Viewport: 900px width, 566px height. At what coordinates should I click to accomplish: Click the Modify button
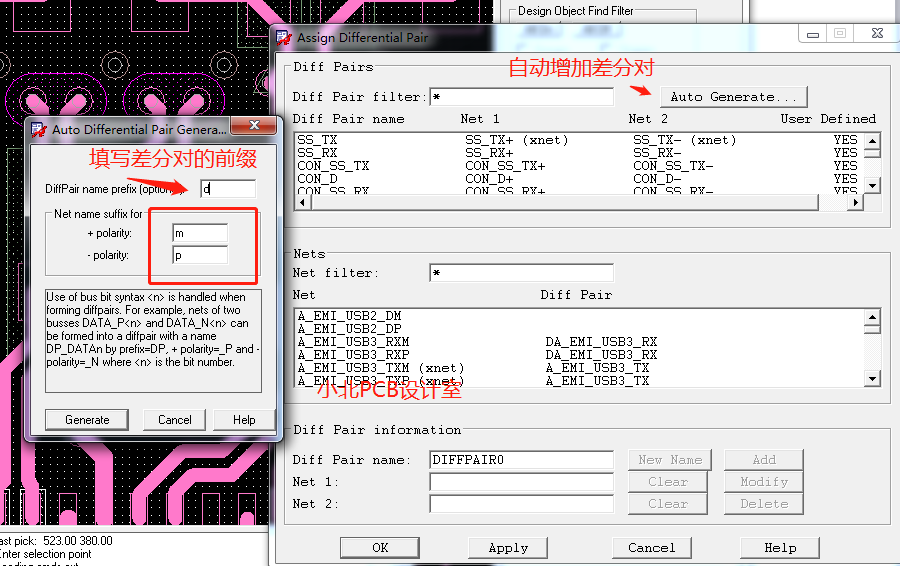click(x=763, y=482)
